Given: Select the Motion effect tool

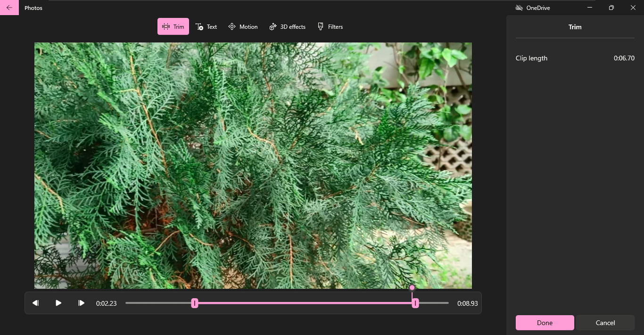Looking at the screenshot, I should 243,26.
